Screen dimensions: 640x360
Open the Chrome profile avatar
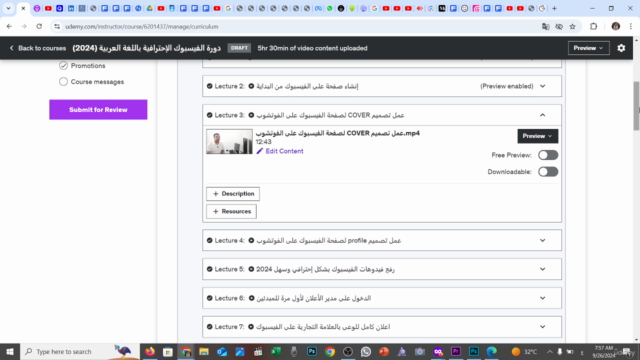coord(616,27)
